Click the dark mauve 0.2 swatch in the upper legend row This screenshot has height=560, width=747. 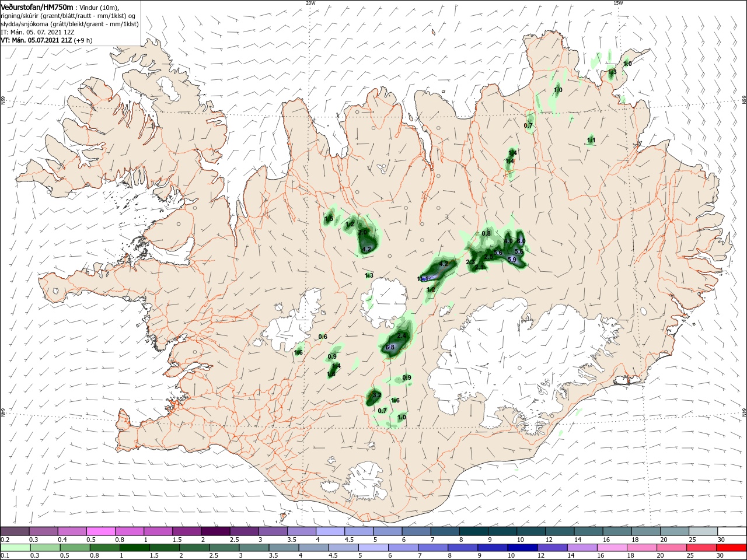[x=15, y=531]
